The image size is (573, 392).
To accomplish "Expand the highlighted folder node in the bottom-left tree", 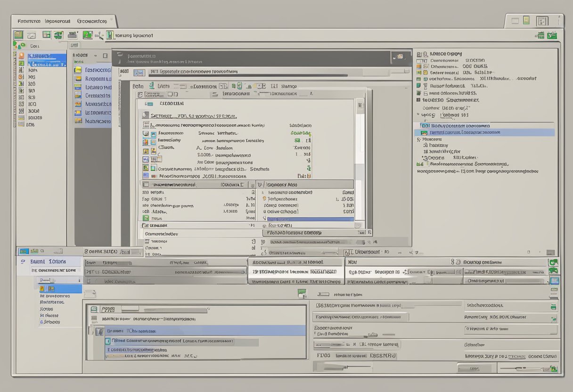I will coord(42,288).
